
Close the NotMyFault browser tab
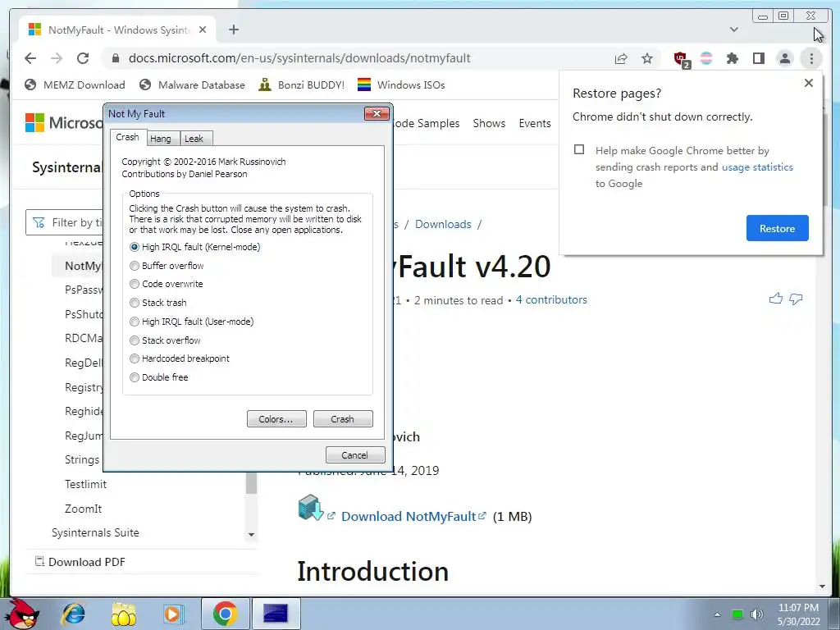[x=203, y=30]
